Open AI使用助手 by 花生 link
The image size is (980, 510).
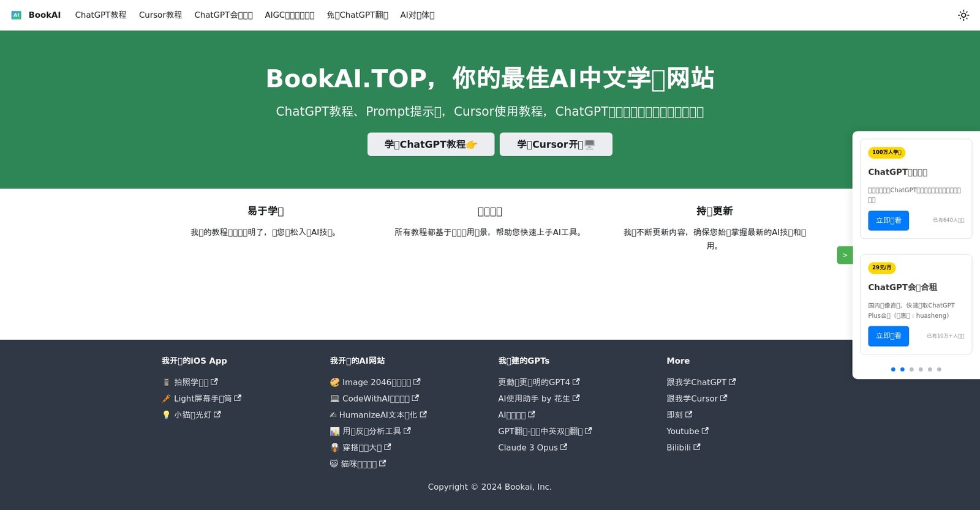pos(538,399)
